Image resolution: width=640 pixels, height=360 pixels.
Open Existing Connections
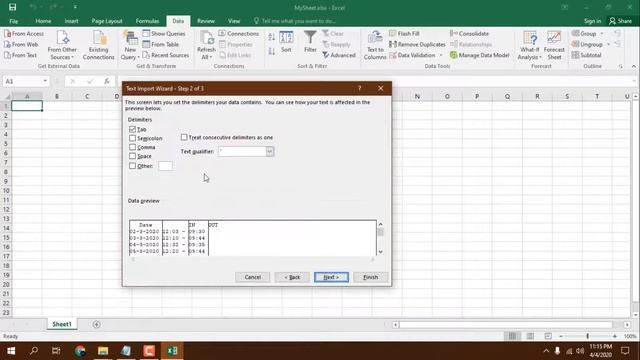98,46
